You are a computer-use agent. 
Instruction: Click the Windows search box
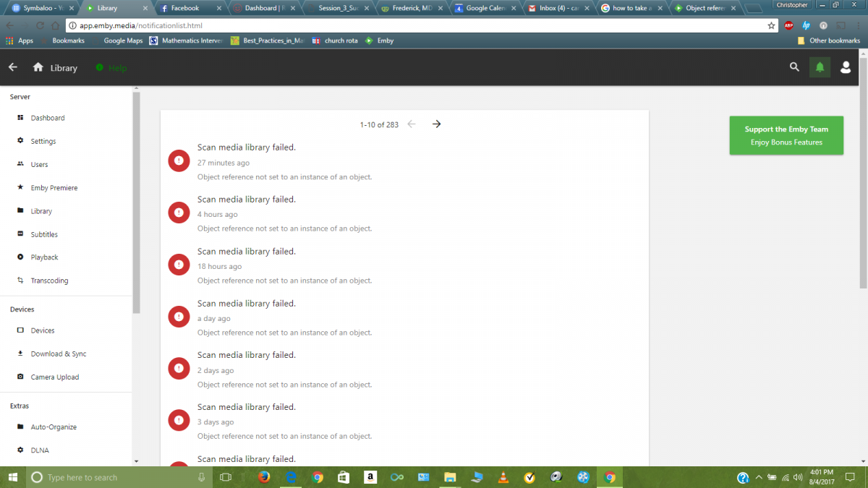(x=119, y=477)
